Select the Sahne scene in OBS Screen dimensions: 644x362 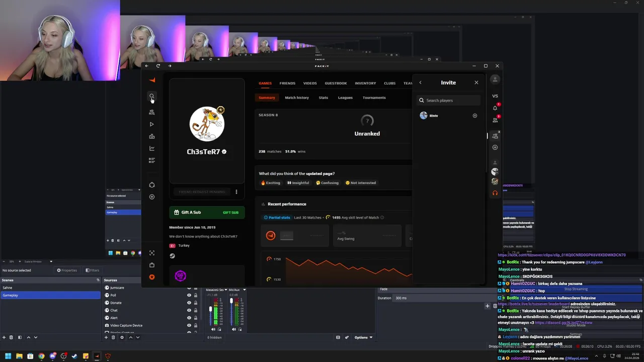coord(50,288)
